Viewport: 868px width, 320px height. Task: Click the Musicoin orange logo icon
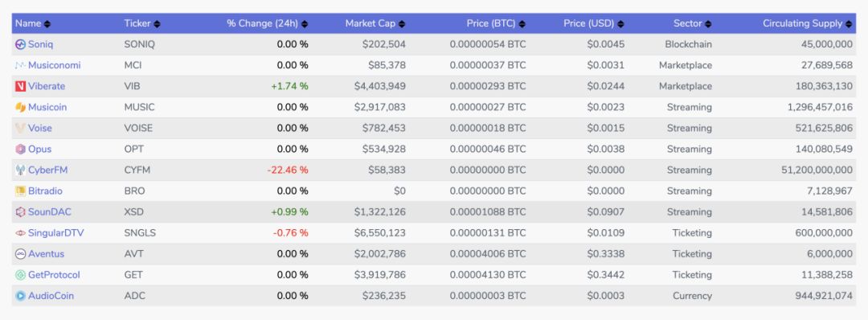click(x=20, y=108)
